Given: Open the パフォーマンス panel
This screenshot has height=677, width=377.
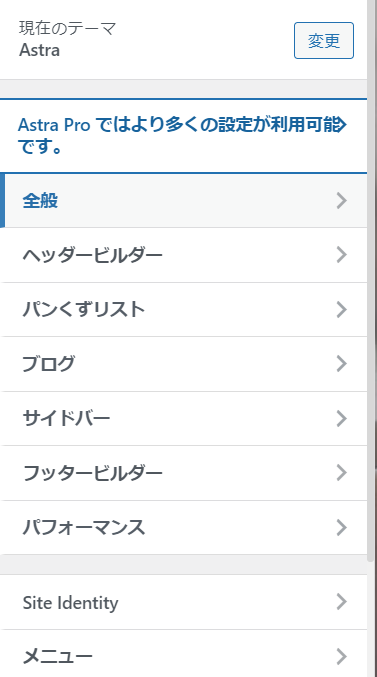Looking at the screenshot, I should 184,528.
